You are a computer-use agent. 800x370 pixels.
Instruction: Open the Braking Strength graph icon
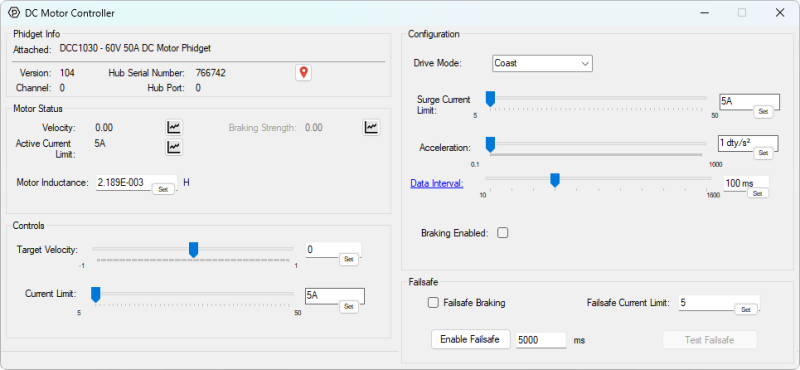[x=371, y=127]
